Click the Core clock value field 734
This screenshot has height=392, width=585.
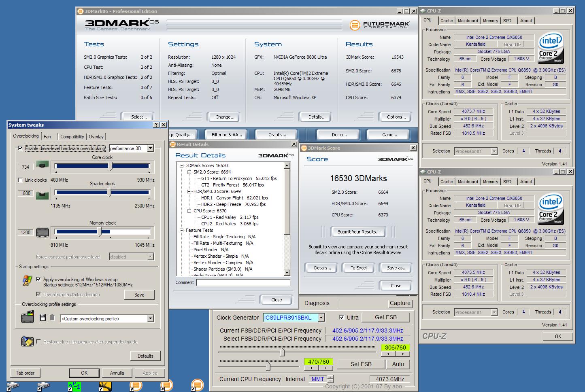click(x=26, y=167)
